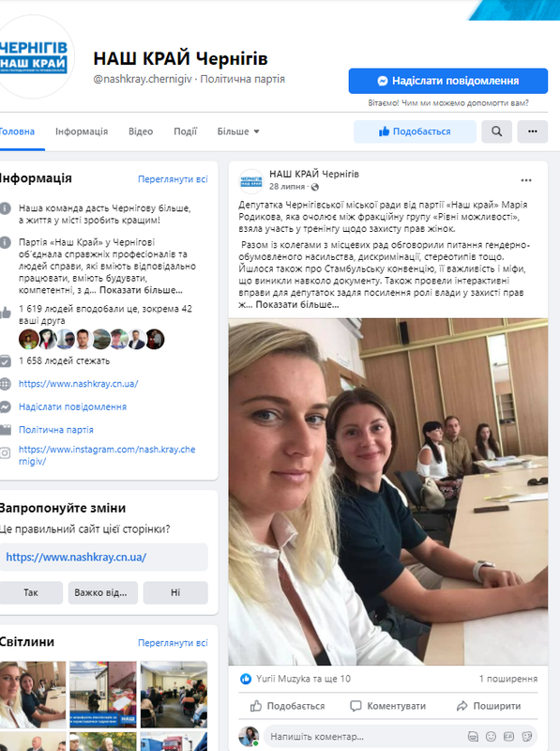Switch to the Відео tab
560x751 pixels.
point(141,131)
